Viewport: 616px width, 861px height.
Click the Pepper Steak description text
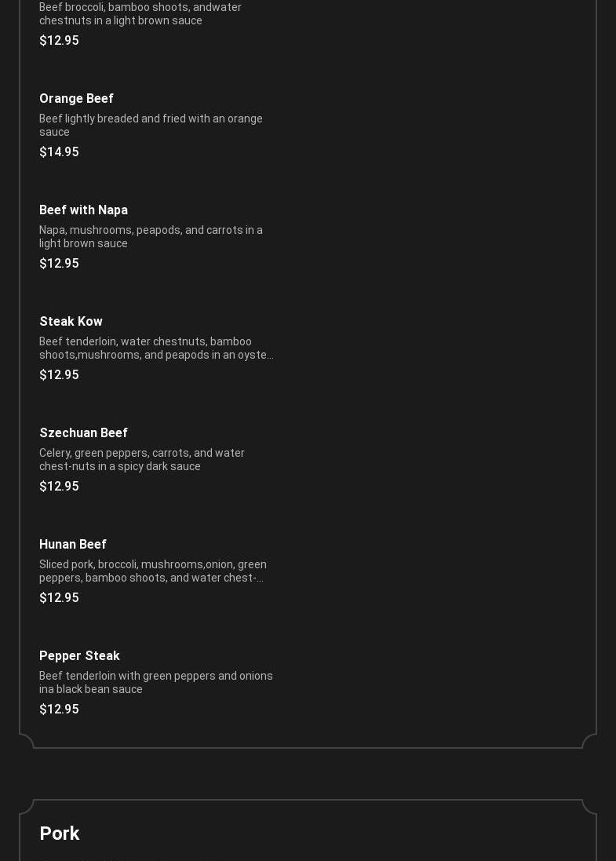(x=156, y=683)
